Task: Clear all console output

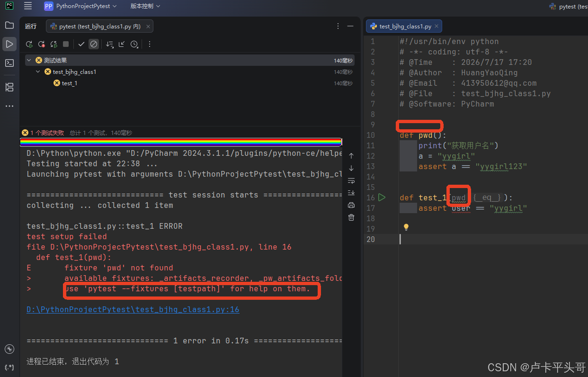Action: (x=351, y=217)
